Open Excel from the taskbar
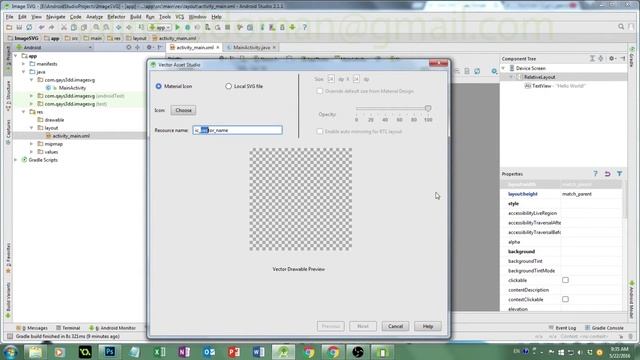The height and width of the screenshot is (360, 640). pos(159,352)
